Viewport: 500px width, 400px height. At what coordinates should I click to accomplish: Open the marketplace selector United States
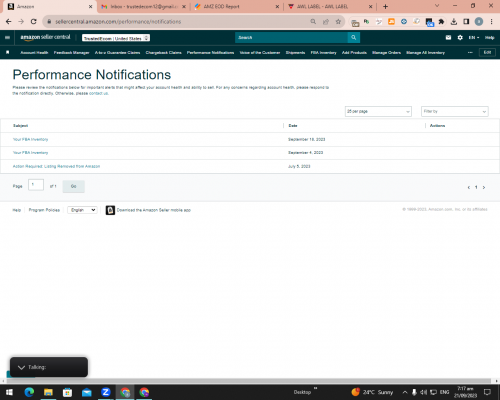pos(116,38)
